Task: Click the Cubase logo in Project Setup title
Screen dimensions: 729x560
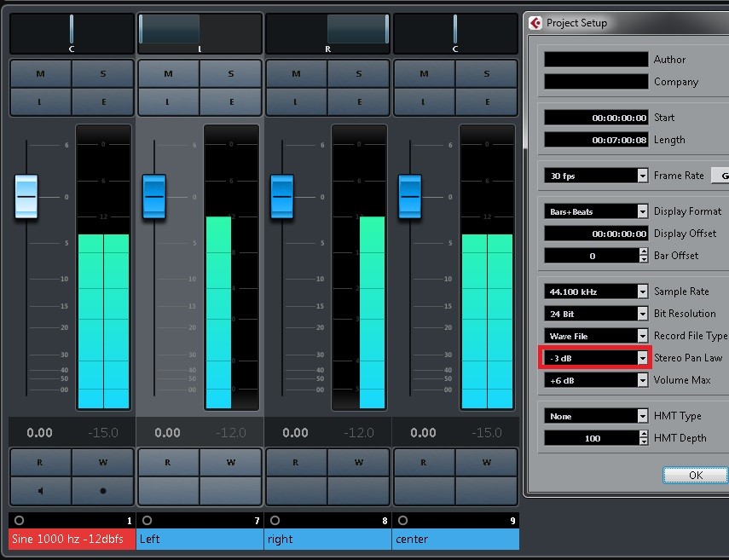Action: pos(535,23)
